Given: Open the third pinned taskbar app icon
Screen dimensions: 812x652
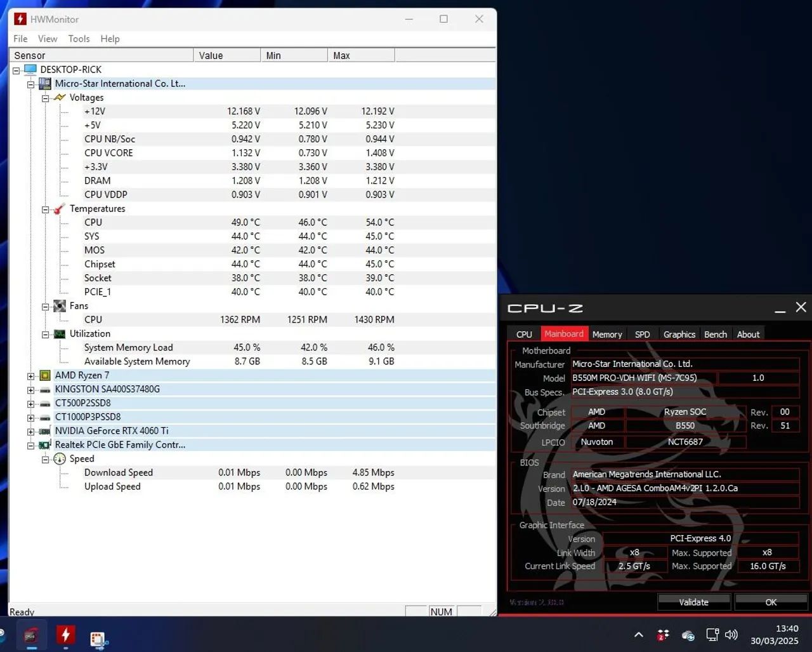Looking at the screenshot, I should [99, 639].
